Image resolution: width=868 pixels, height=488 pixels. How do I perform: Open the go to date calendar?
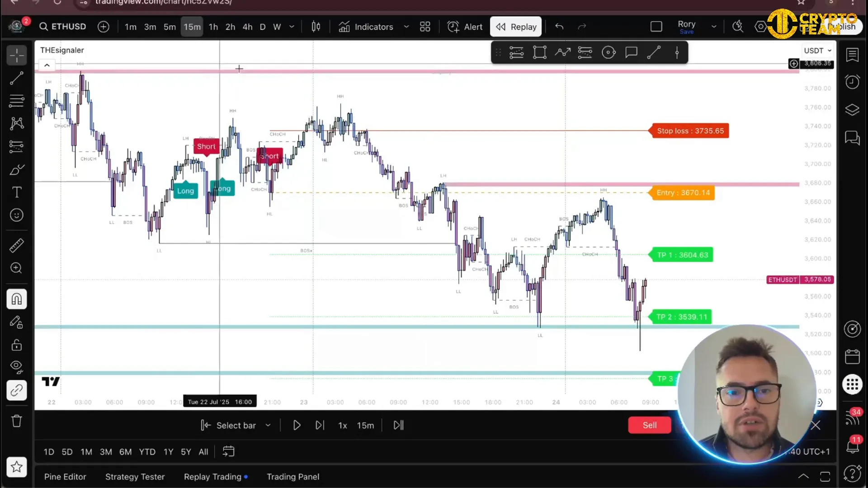click(x=229, y=452)
